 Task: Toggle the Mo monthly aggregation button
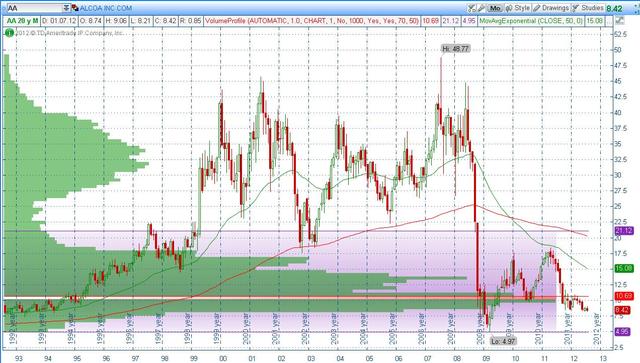tap(495, 8)
